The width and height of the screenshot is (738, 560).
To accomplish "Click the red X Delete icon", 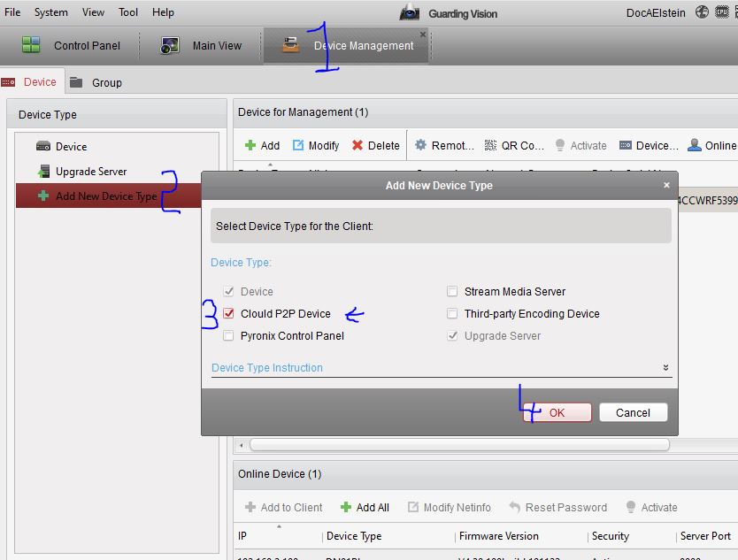I will tap(357, 145).
